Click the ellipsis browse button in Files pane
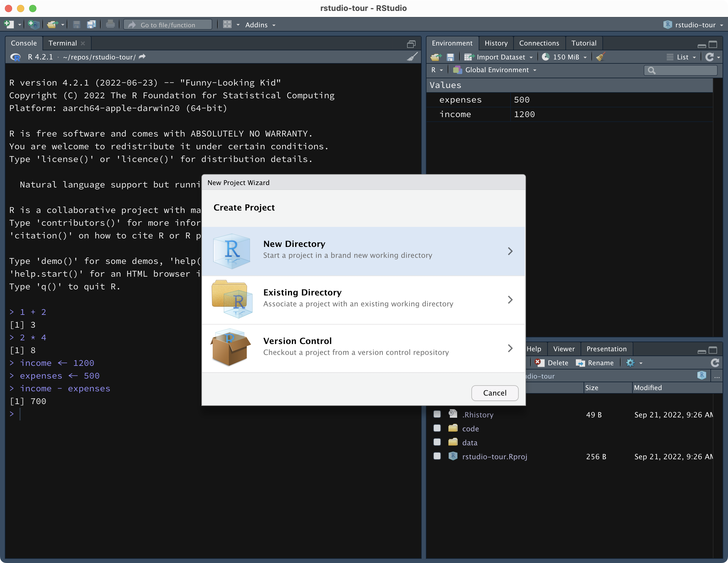This screenshot has width=728, height=563. pyautogui.click(x=717, y=376)
